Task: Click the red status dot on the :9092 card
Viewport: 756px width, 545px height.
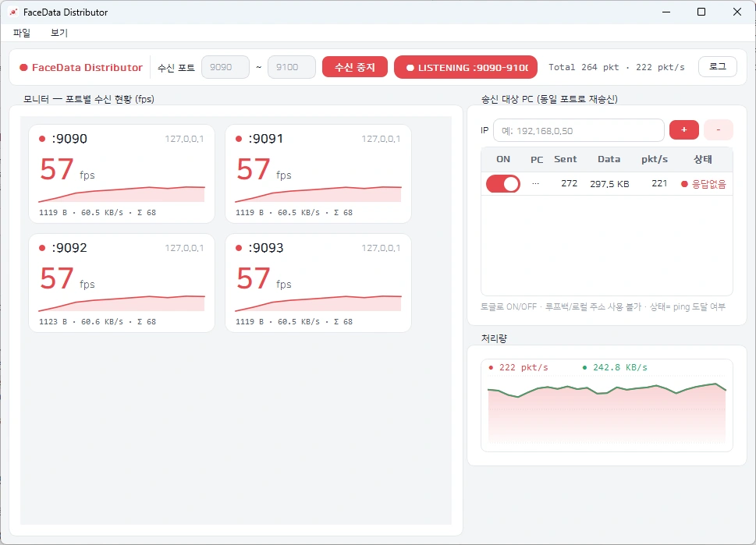Action: 42,248
